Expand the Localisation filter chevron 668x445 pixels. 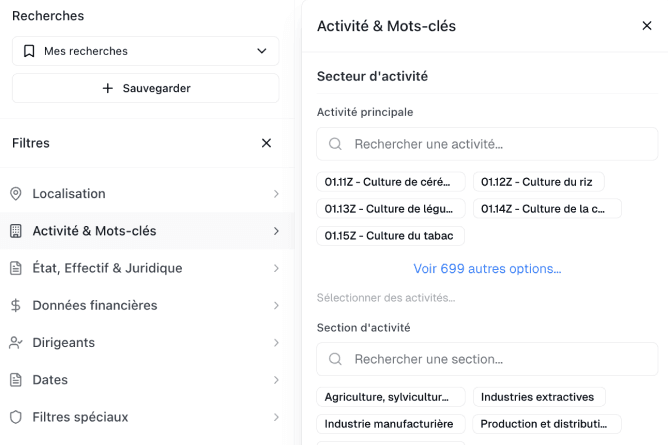[x=276, y=194]
